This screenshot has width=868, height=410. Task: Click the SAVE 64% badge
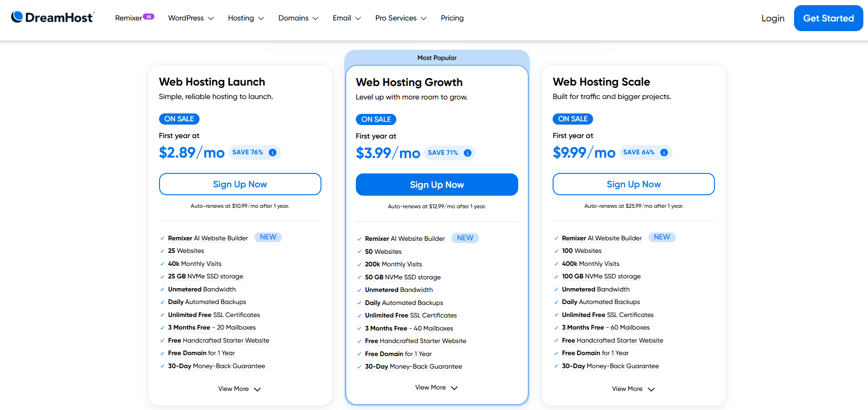tap(646, 152)
